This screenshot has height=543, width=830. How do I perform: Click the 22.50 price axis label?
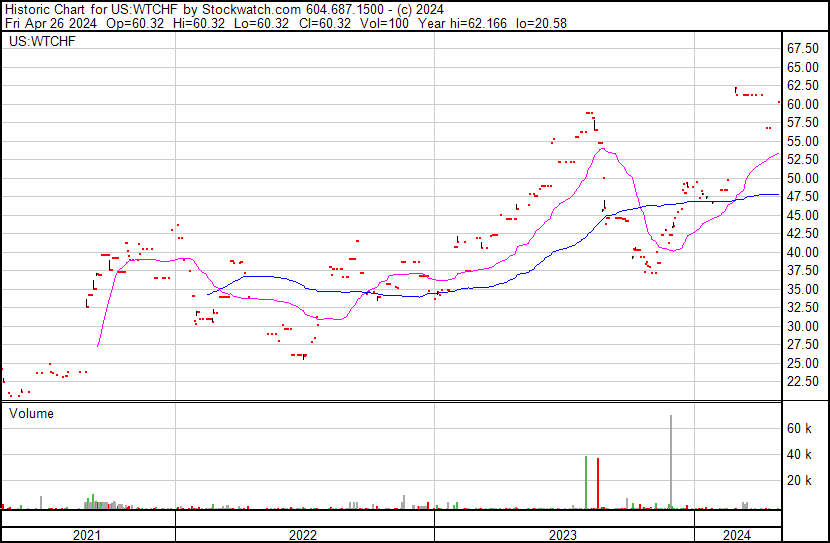click(x=802, y=382)
